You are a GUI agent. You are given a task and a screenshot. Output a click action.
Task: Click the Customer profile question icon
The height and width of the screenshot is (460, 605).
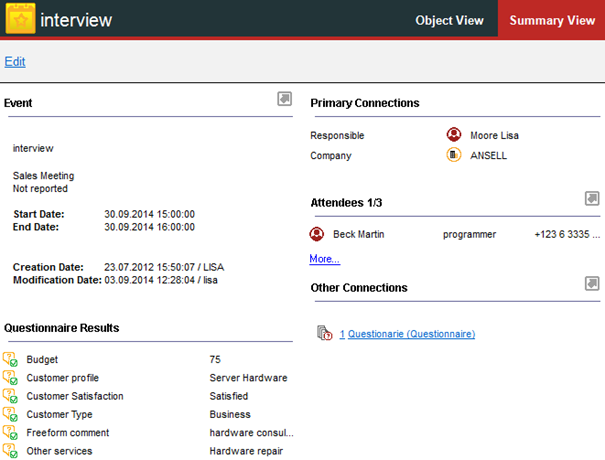(x=10, y=377)
